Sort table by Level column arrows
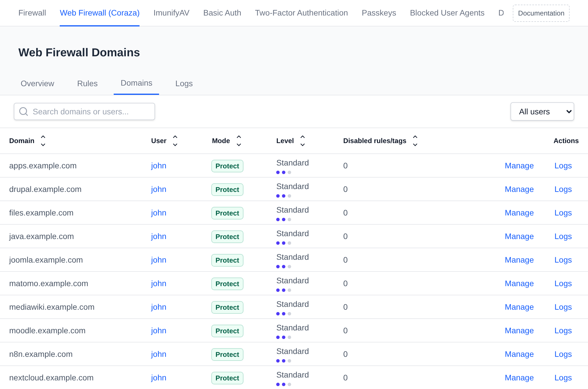This screenshot has height=389, width=588. click(x=303, y=141)
